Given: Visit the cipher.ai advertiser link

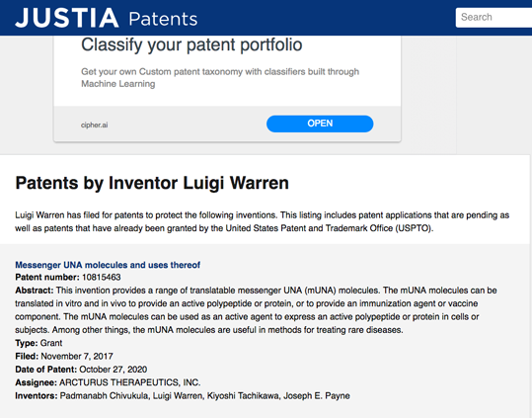Looking at the screenshot, I should tap(95, 125).
